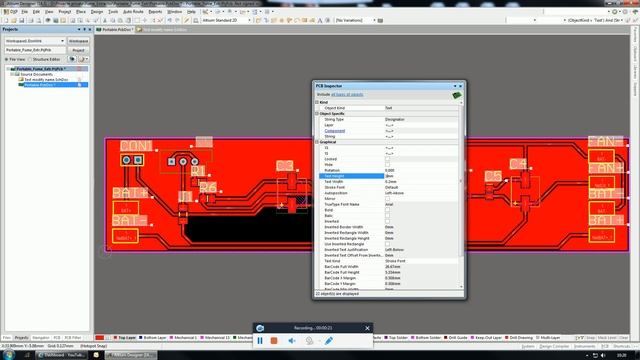
Task: Select the pen annotation tool in recorder
Action: point(329,340)
